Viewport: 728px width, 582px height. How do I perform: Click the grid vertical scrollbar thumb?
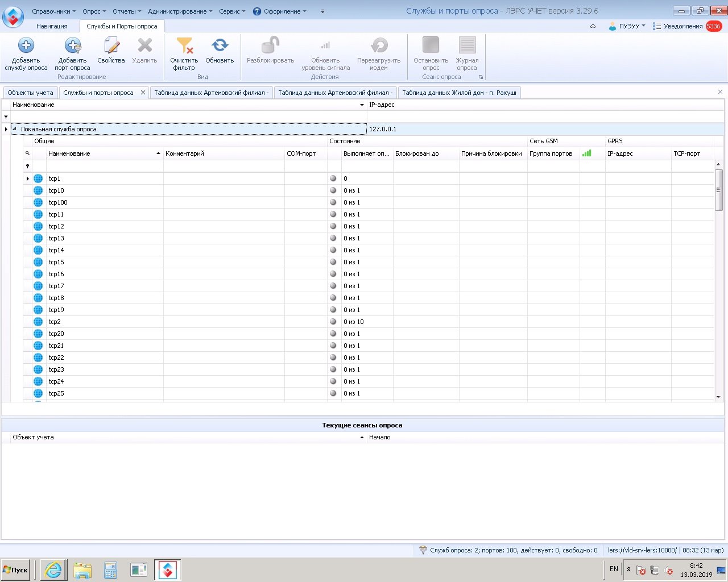point(718,190)
